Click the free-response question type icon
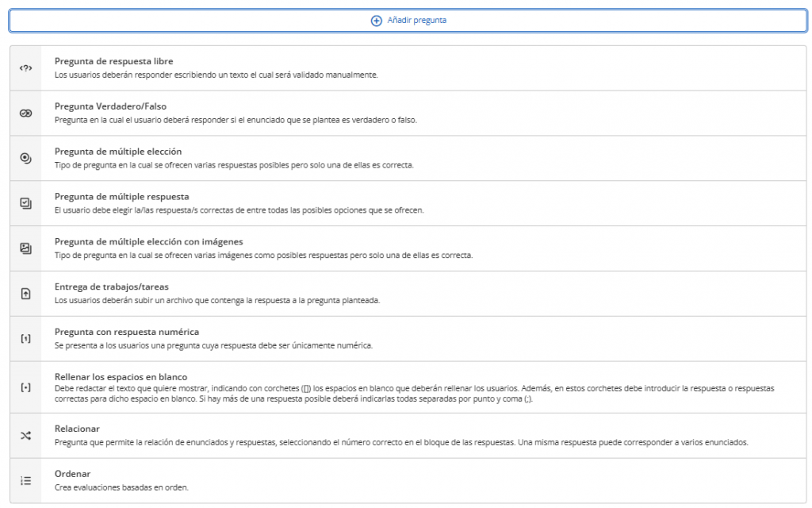The width and height of the screenshot is (812, 508). click(25, 68)
